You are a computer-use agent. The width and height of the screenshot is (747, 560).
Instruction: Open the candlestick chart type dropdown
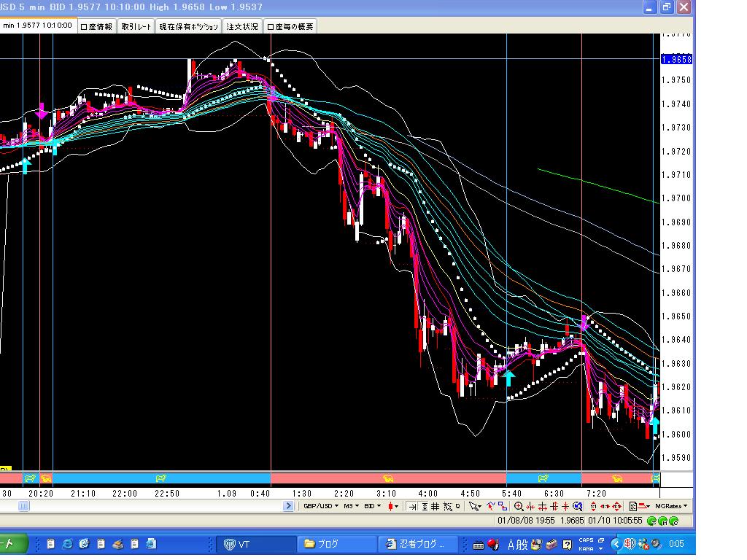point(393,506)
